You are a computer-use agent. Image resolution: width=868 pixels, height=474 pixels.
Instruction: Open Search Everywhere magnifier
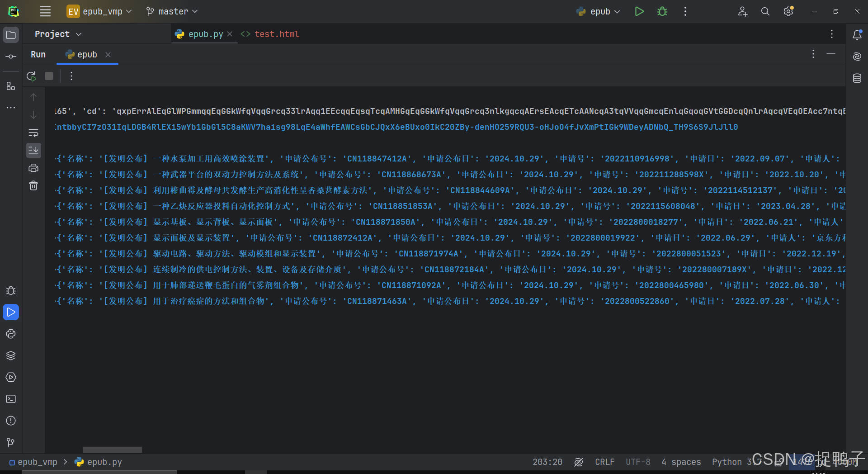point(765,11)
